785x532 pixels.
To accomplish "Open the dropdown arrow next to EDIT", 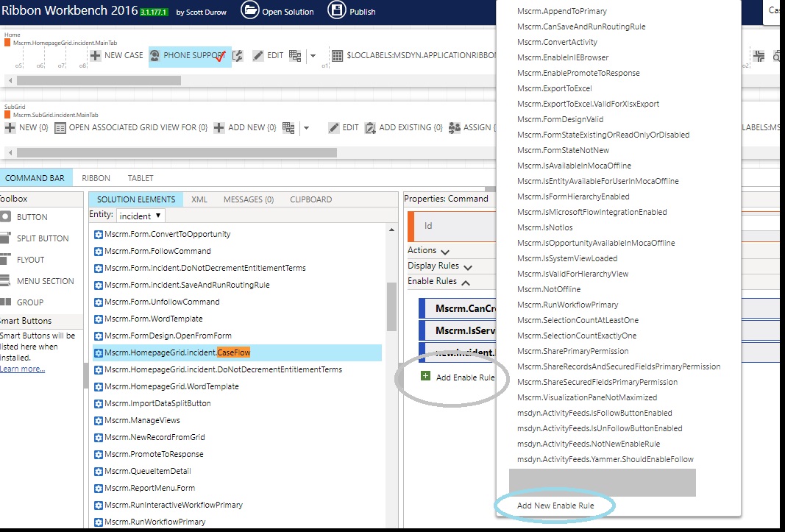I will click(x=312, y=55).
